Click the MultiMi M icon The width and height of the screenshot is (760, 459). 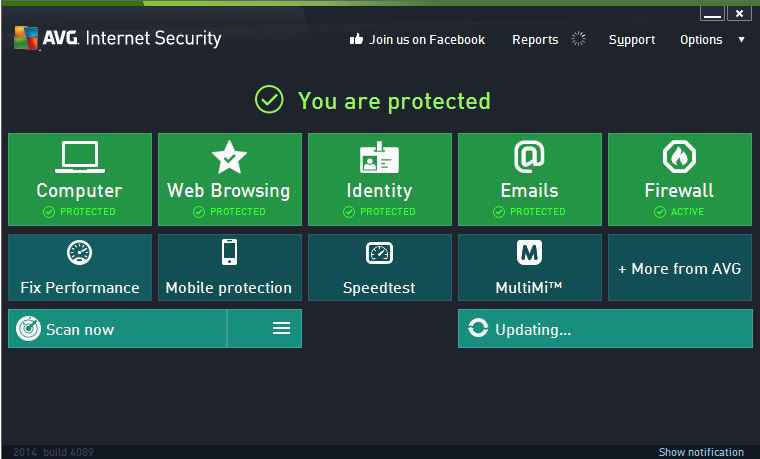click(529, 253)
